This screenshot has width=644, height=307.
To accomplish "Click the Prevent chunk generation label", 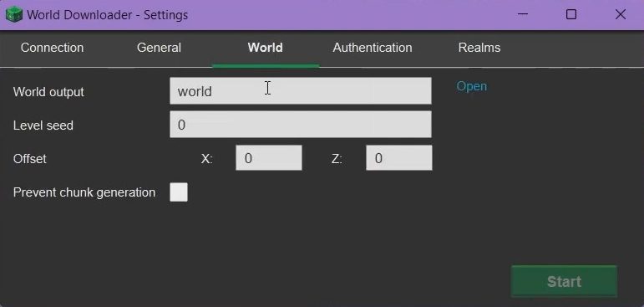I will 84,192.
